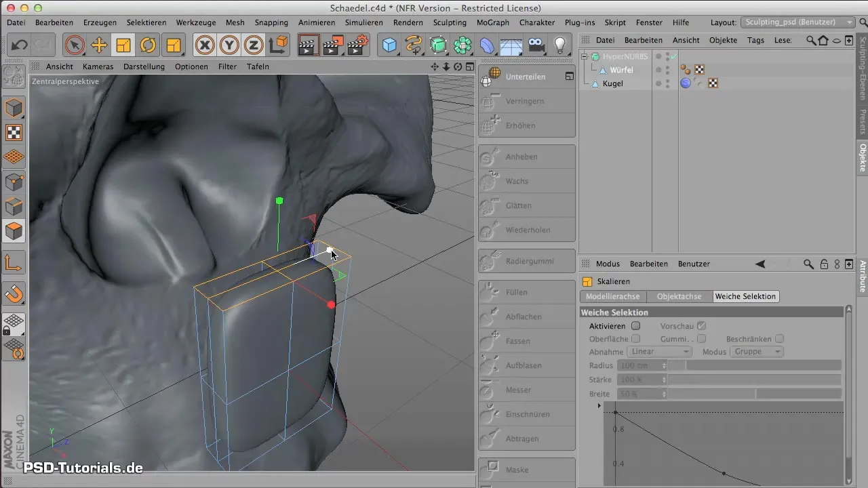Open the viewport Kameras menu
868x488 pixels.
click(x=98, y=66)
